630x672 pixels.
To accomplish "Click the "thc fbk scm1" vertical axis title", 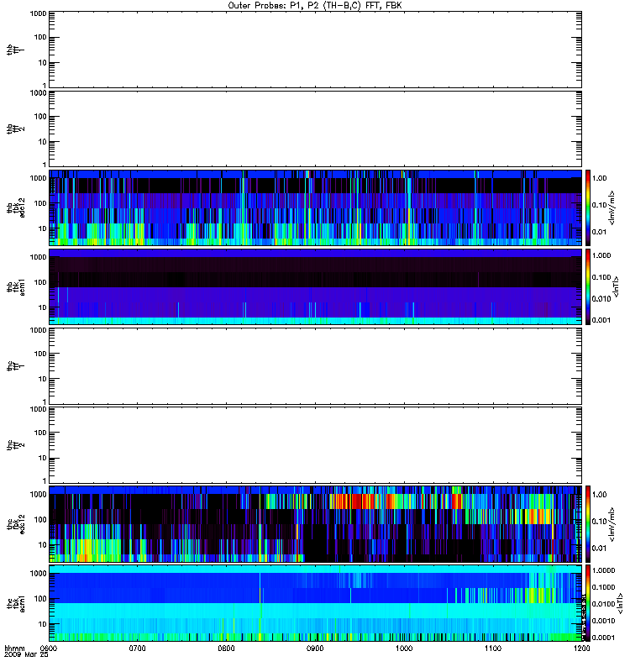I will (x=15, y=603).
